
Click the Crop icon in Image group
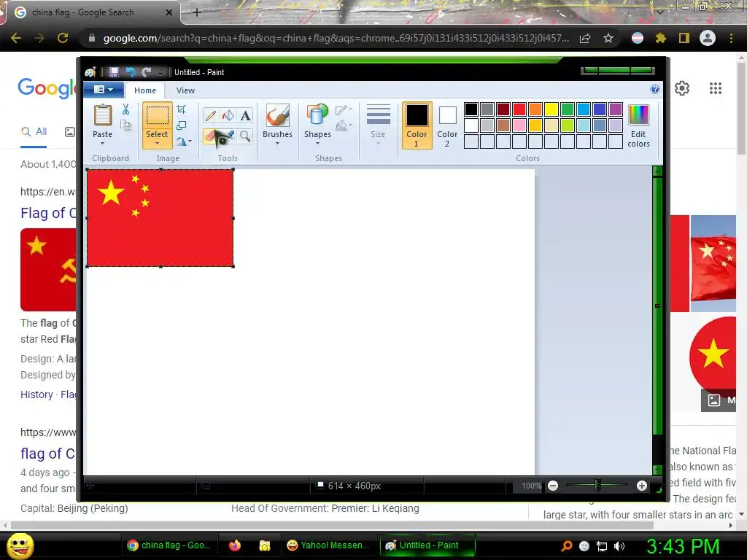[182, 109]
